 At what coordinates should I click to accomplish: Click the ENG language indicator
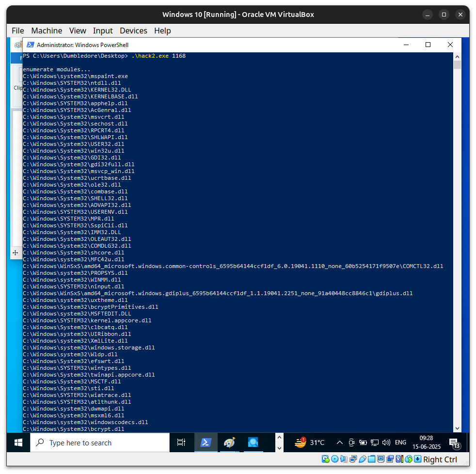400,443
